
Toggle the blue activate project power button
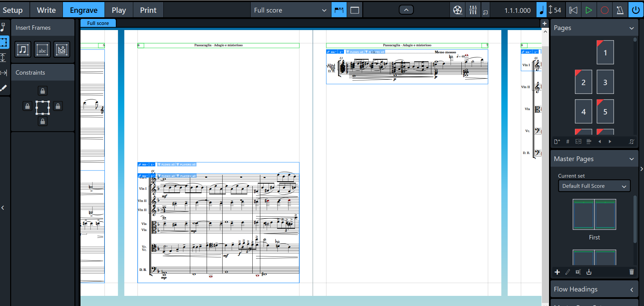pyautogui.click(x=636, y=10)
